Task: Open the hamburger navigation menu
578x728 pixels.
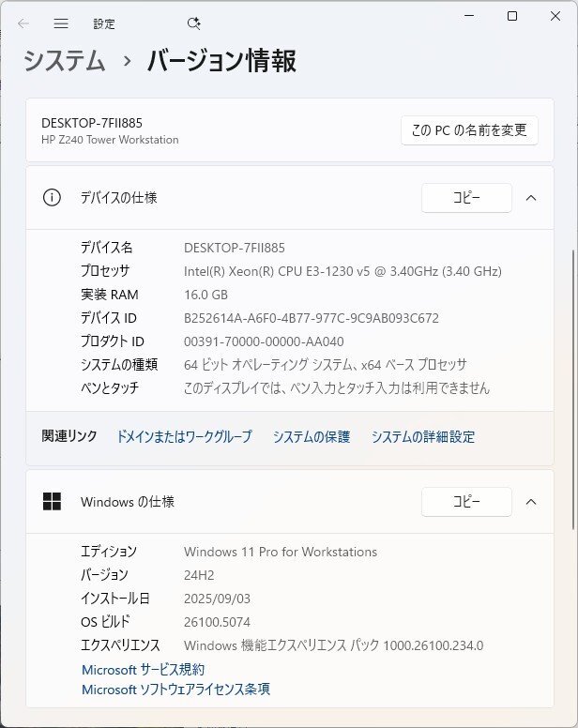Action: [x=61, y=23]
